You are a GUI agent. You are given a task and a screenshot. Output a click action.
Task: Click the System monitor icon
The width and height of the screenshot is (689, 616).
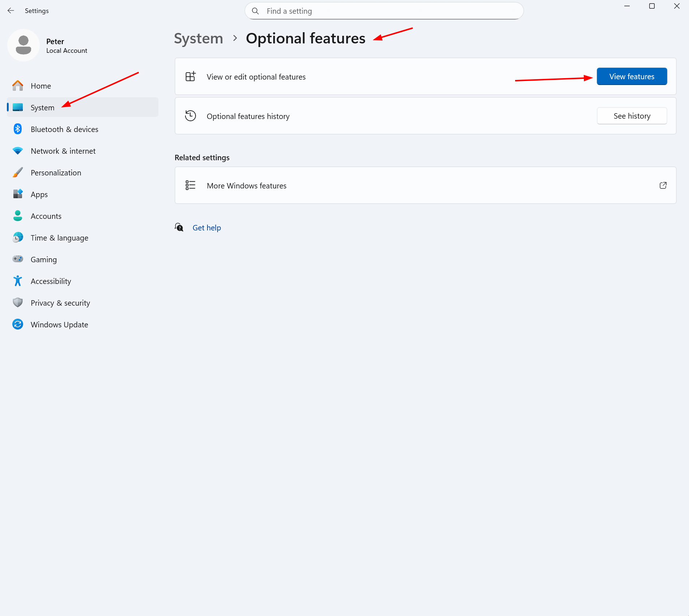pyautogui.click(x=18, y=107)
